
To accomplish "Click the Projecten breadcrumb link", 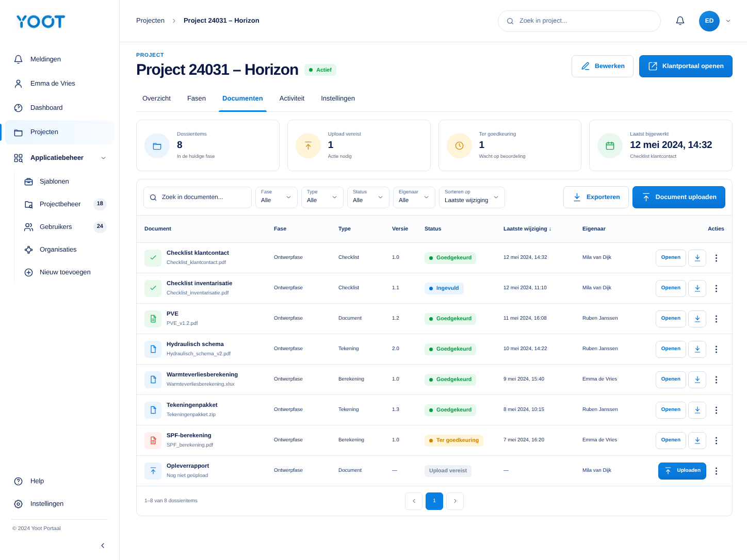I will (x=150, y=21).
